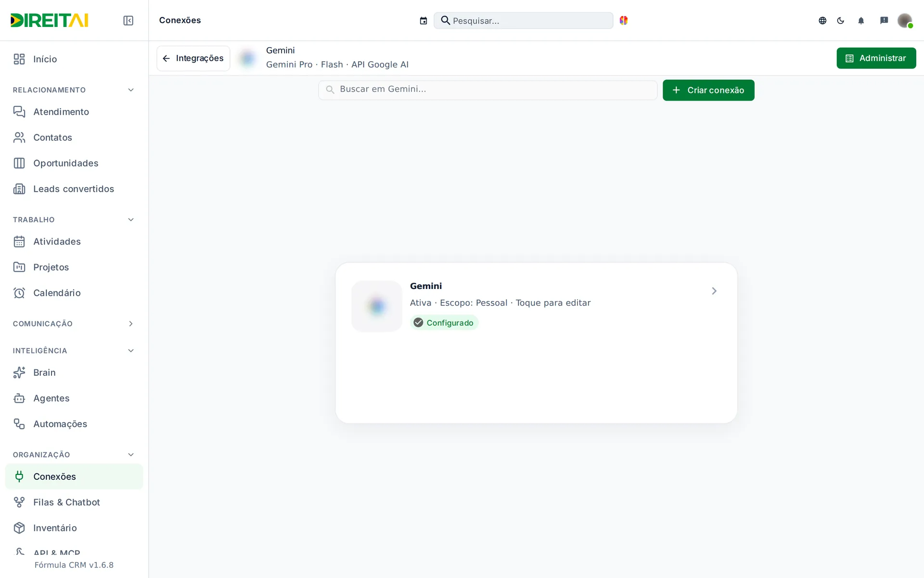
Task: Open user avatar menu
Action: pos(905,20)
